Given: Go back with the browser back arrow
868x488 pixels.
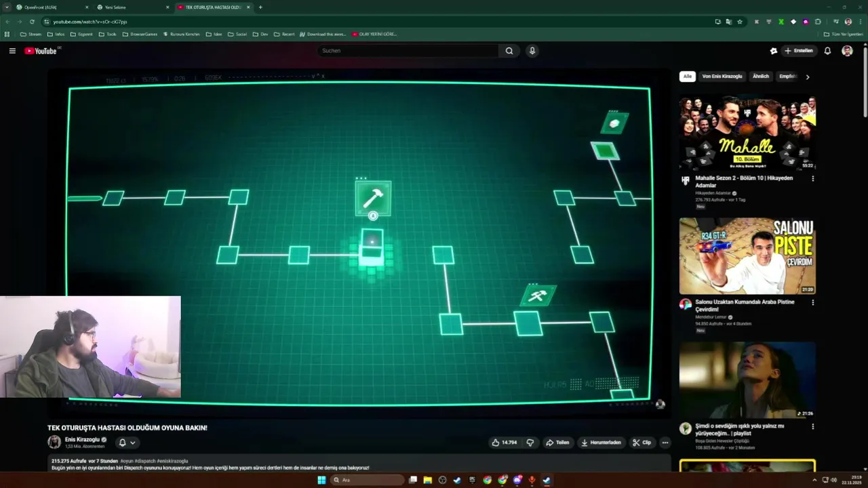Looking at the screenshot, I should coord(7,22).
